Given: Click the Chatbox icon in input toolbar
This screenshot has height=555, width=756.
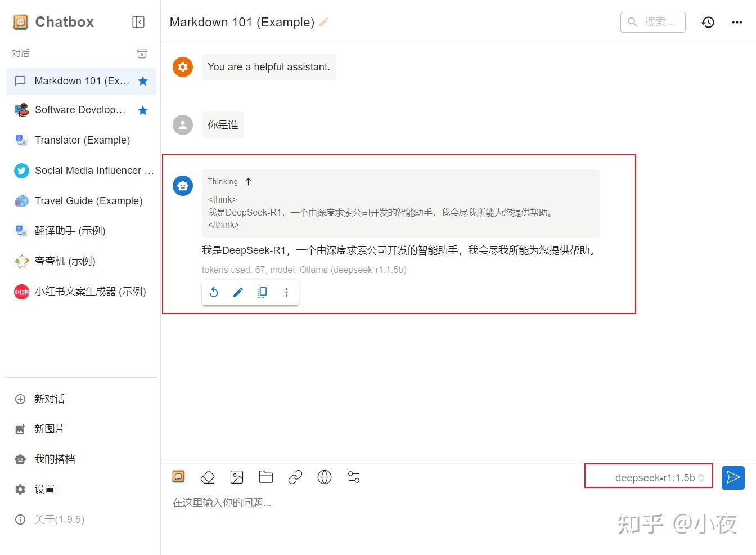Looking at the screenshot, I should [178, 477].
